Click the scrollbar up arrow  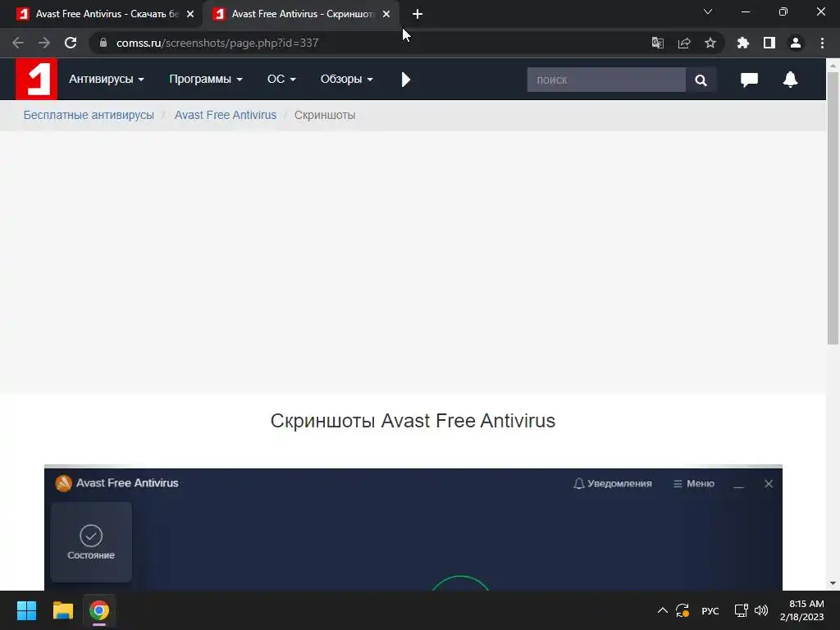tap(833, 66)
